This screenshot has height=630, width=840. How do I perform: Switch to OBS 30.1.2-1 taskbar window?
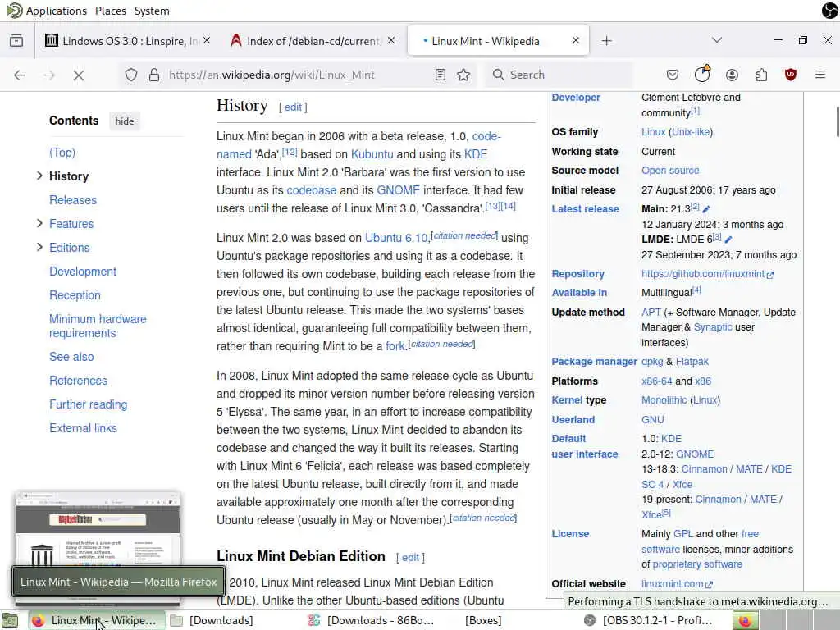click(x=649, y=620)
